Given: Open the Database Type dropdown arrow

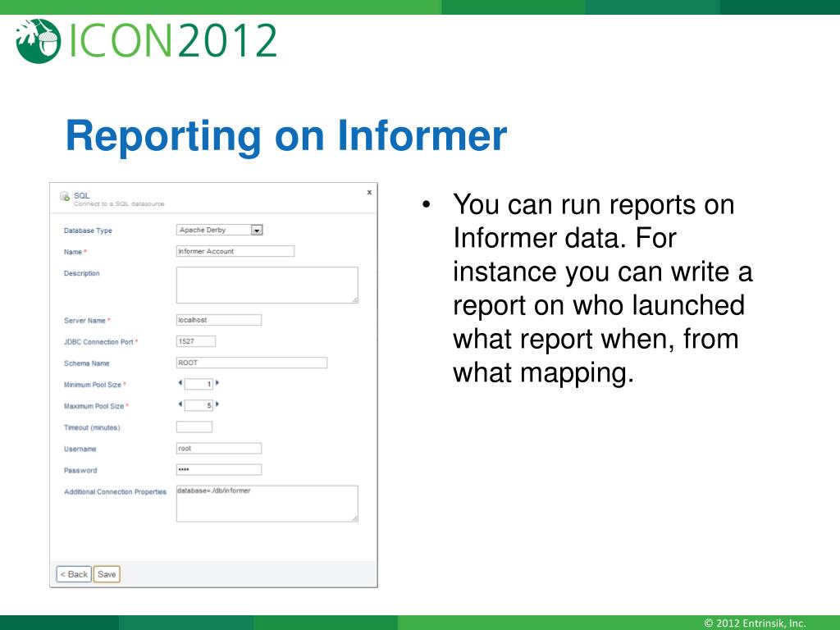Looking at the screenshot, I should (257, 230).
